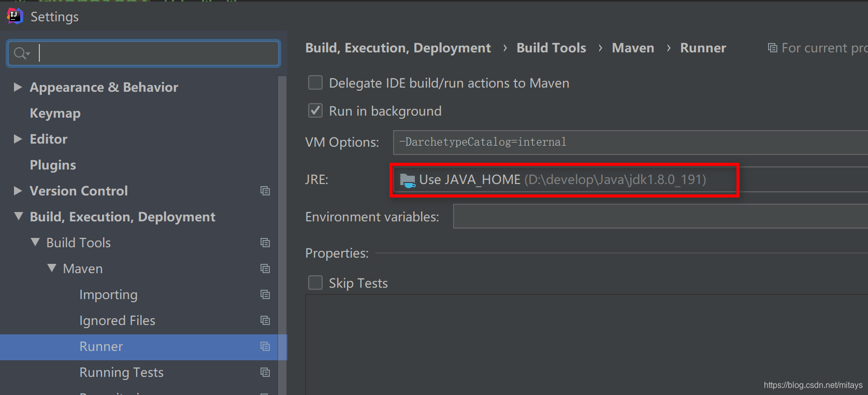The height and width of the screenshot is (395, 868).
Task: Open the JRE Use JAVA_HOME dropdown
Action: [630, 179]
